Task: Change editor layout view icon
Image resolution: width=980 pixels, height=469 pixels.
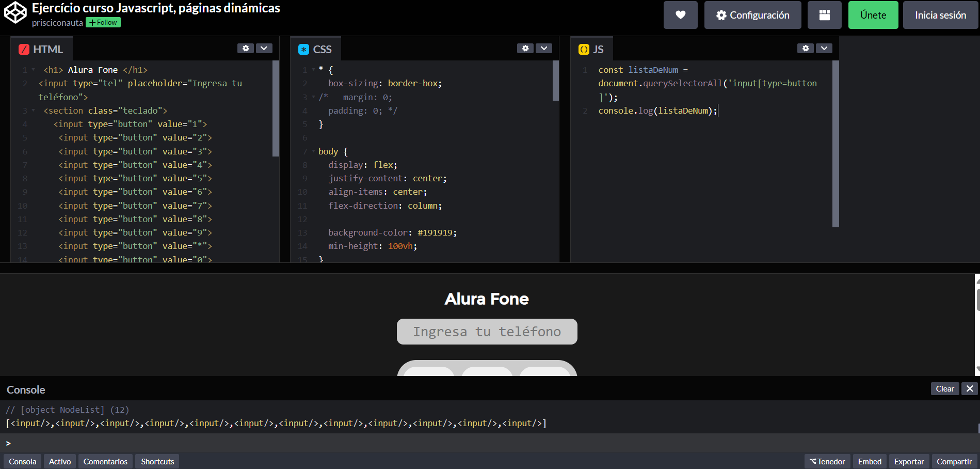Action: click(x=824, y=15)
